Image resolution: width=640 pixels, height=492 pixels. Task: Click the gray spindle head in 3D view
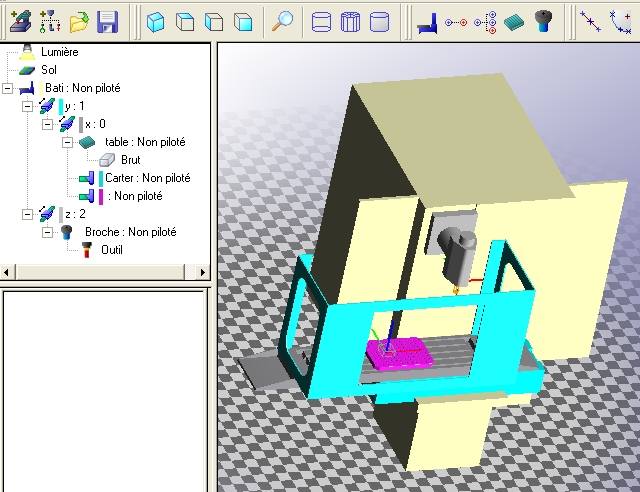(x=458, y=255)
